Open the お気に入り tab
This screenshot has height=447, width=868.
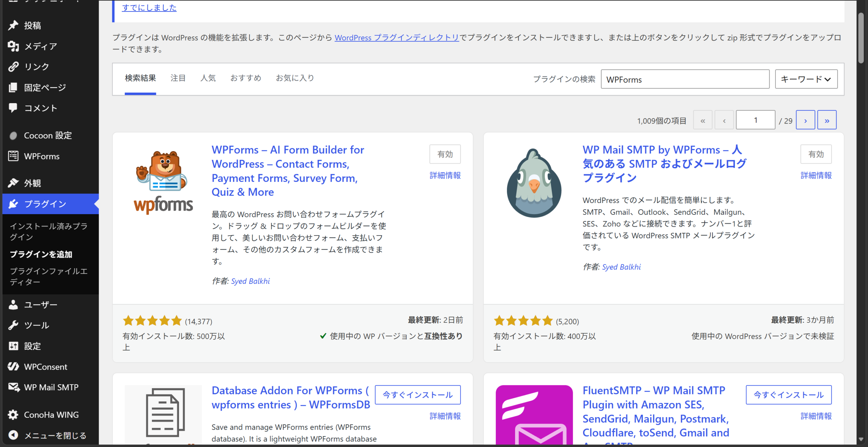coord(295,78)
